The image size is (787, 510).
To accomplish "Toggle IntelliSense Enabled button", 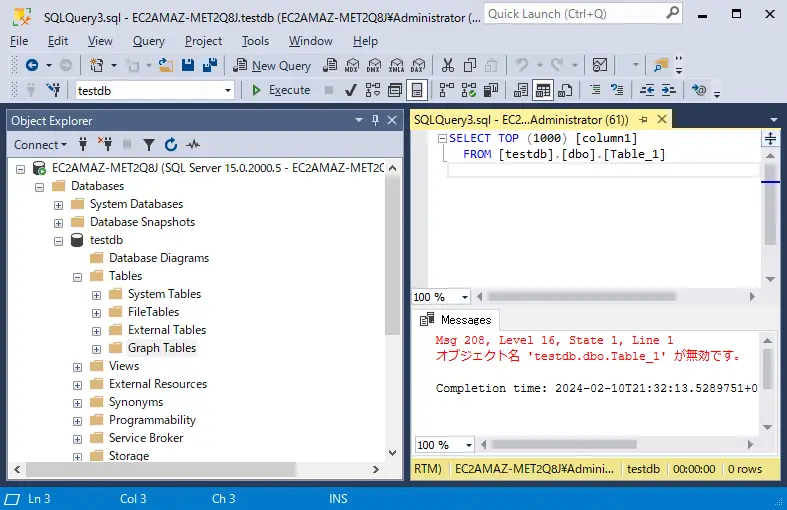I will point(417,90).
